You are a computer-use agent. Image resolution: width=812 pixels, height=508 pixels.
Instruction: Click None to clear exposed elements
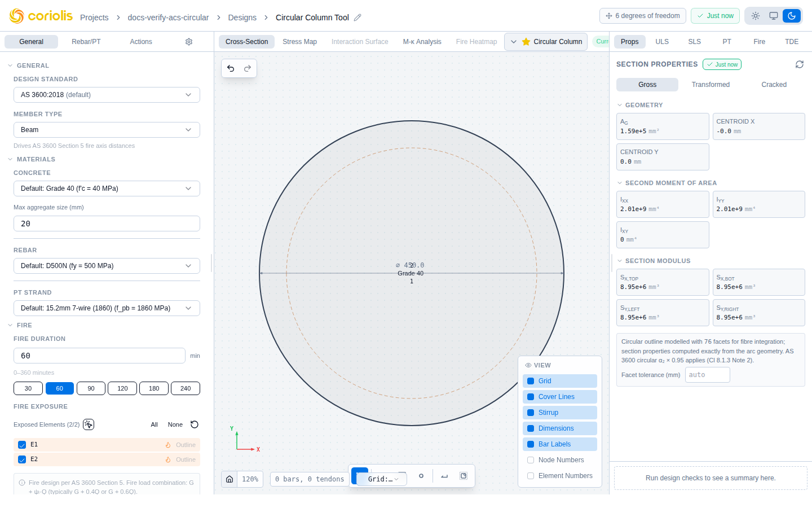[175, 424]
